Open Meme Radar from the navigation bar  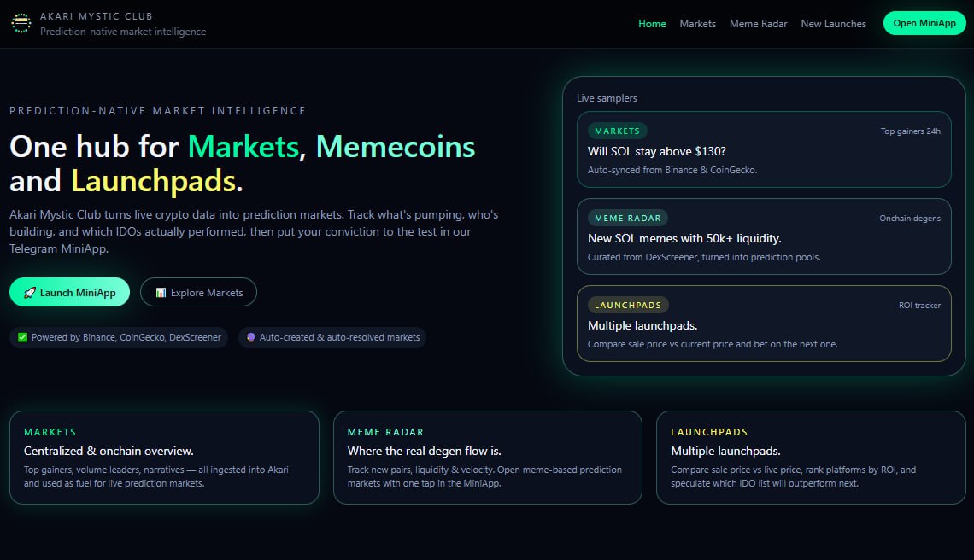point(758,24)
